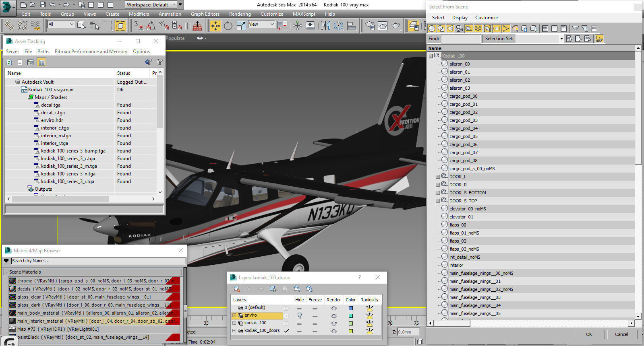The height and width of the screenshot is (346, 644).
Task: Toggle render teapot for kodiak_100_doors layer
Action: coord(333,331)
